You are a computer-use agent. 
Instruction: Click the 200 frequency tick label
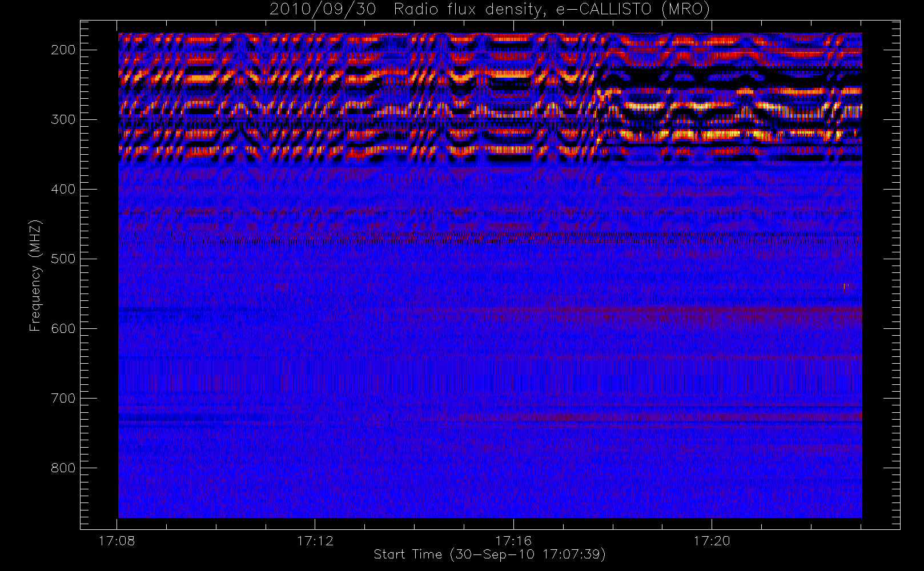pyautogui.click(x=63, y=50)
